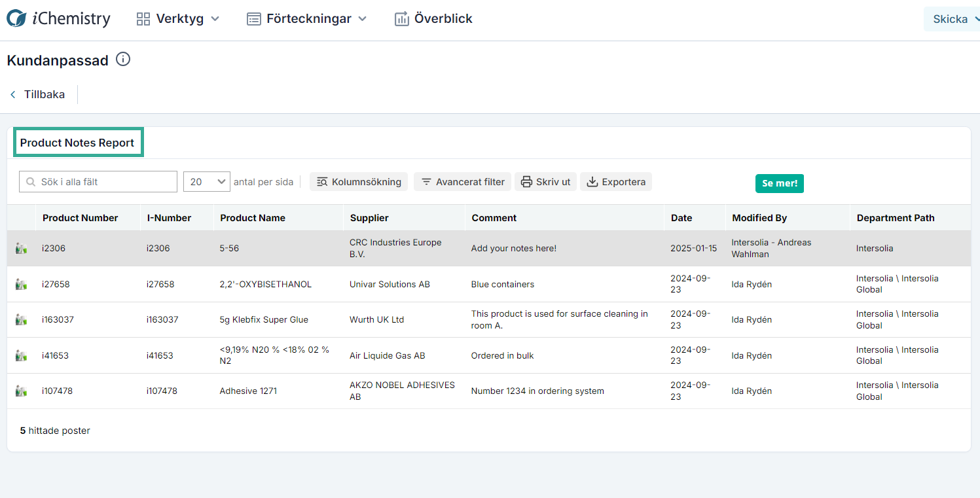Screen dimensions: 980x498
Task: Open the 20 per page dropdown
Action: point(207,182)
